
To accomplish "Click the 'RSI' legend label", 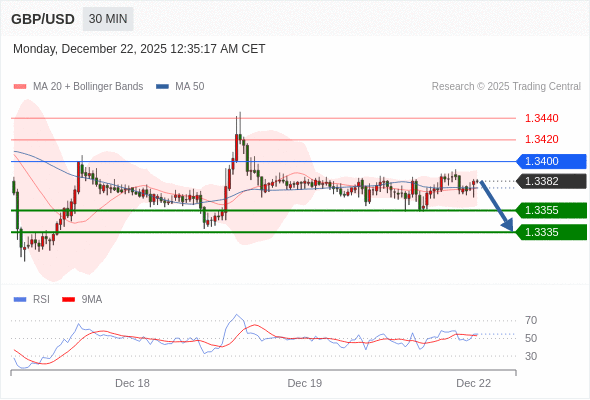I will tap(41, 300).
